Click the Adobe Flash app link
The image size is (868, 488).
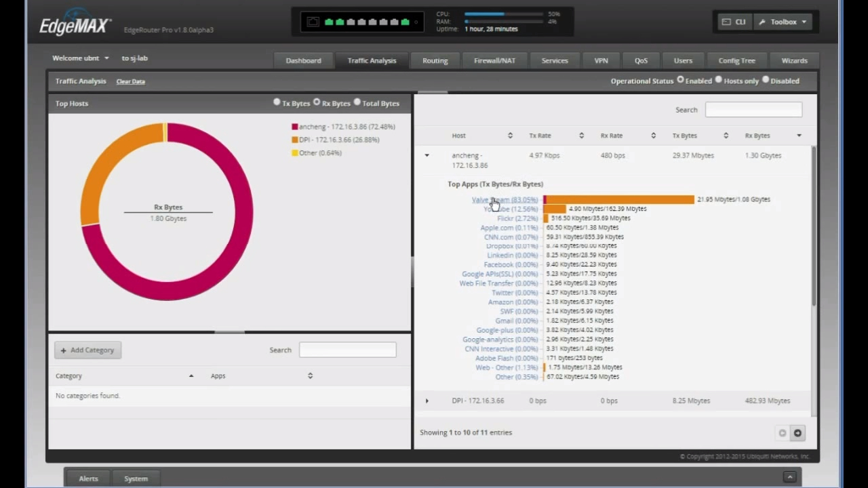pos(507,359)
